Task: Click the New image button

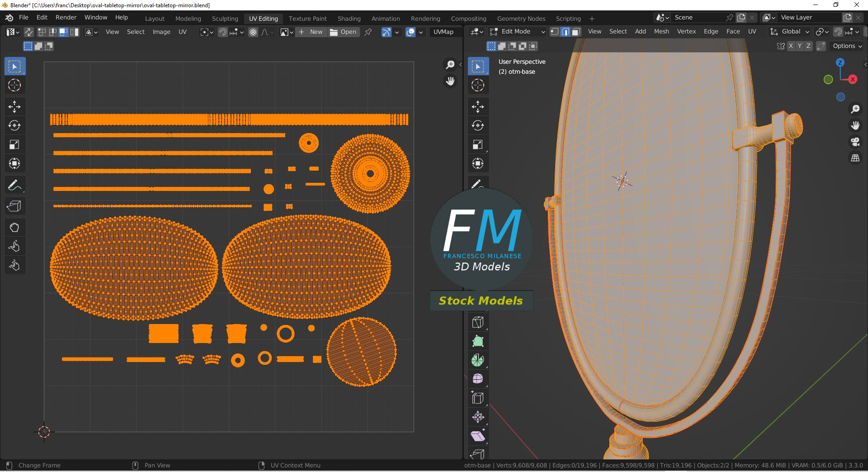Action: tap(311, 32)
